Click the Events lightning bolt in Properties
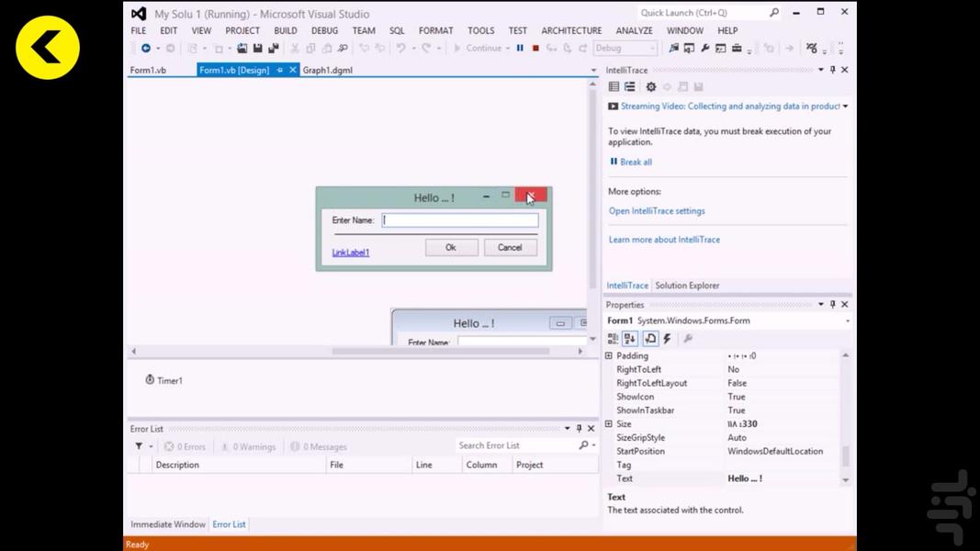This screenshot has height=551, width=980. [668, 339]
